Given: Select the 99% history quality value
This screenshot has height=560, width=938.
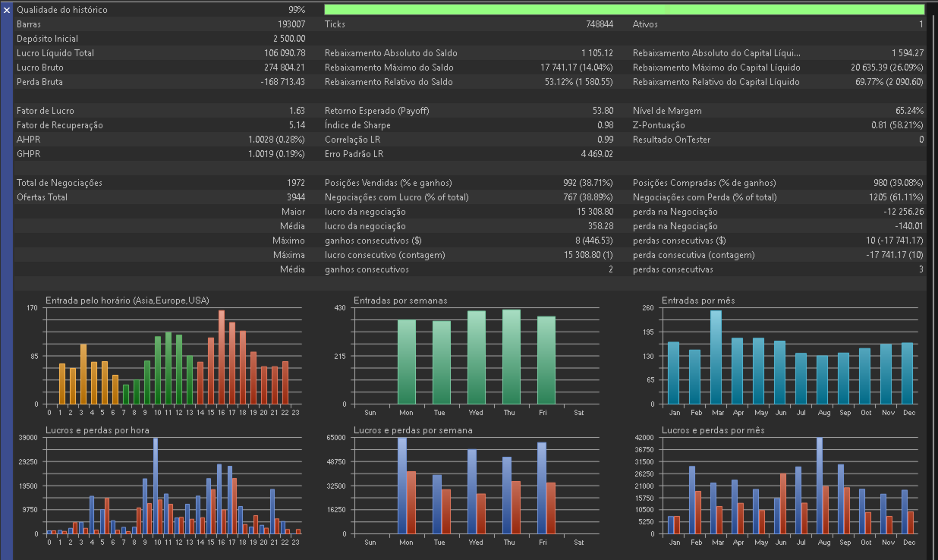Looking at the screenshot, I should tap(297, 10).
